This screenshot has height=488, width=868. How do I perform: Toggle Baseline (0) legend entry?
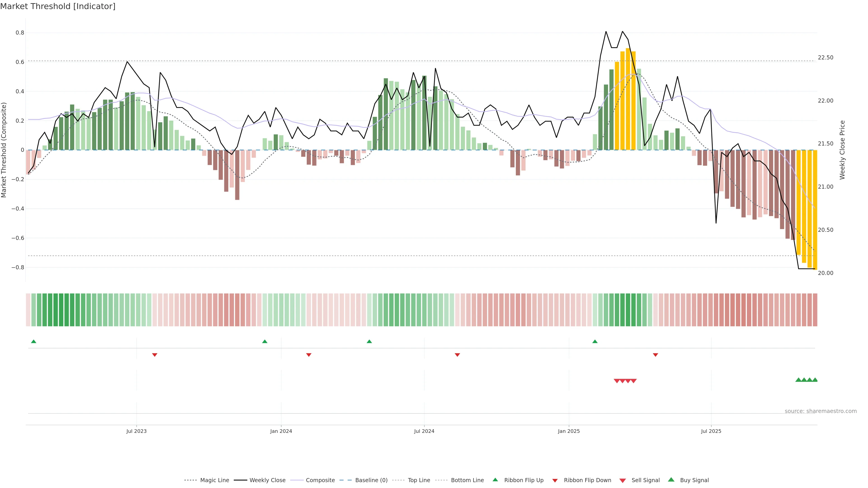click(371, 480)
